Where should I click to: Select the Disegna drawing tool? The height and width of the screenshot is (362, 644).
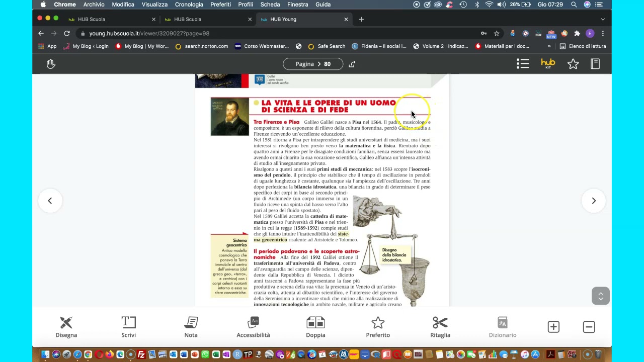pyautogui.click(x=66, y=327)
